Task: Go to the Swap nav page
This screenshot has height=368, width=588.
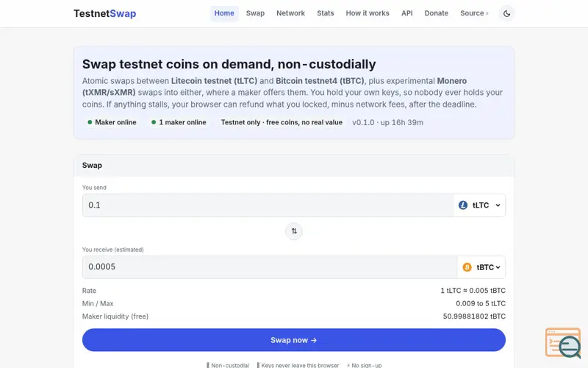Action: click(255, 13)
